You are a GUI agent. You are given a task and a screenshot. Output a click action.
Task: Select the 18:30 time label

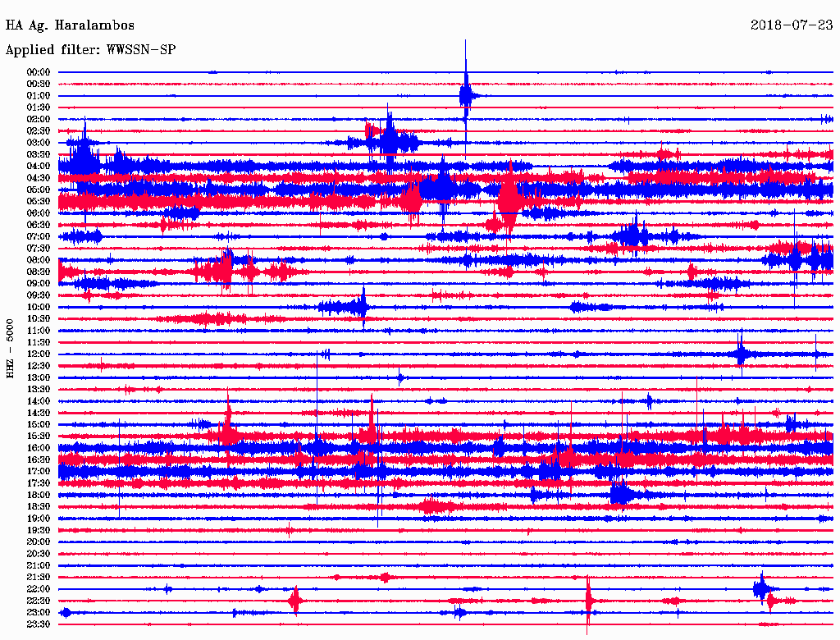[x=39, y=507]
